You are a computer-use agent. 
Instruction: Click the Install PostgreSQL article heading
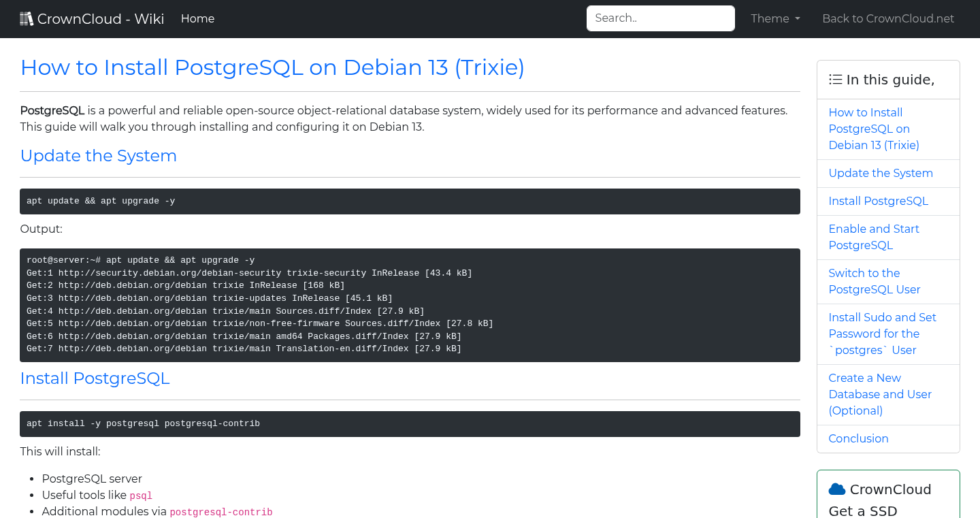point(95,378)
